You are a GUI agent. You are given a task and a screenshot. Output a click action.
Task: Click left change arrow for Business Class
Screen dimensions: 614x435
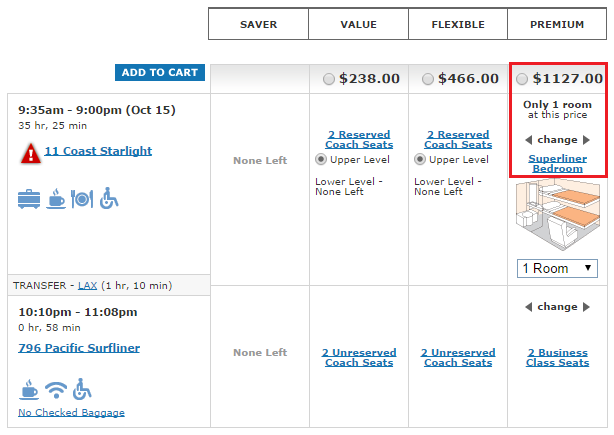pyautogui.click(x=528, y=307)
